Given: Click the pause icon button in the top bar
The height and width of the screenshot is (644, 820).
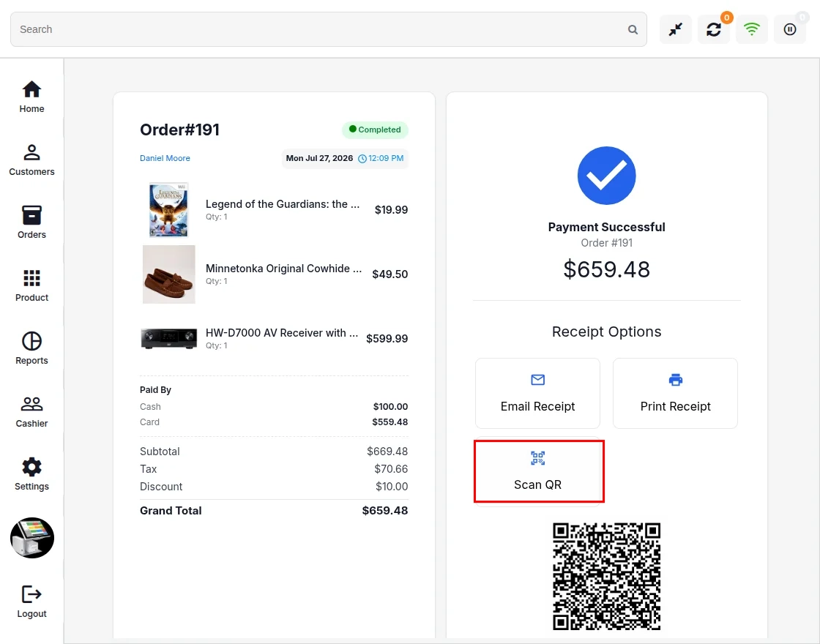Looking at the screenshot, I should point(790,29).
